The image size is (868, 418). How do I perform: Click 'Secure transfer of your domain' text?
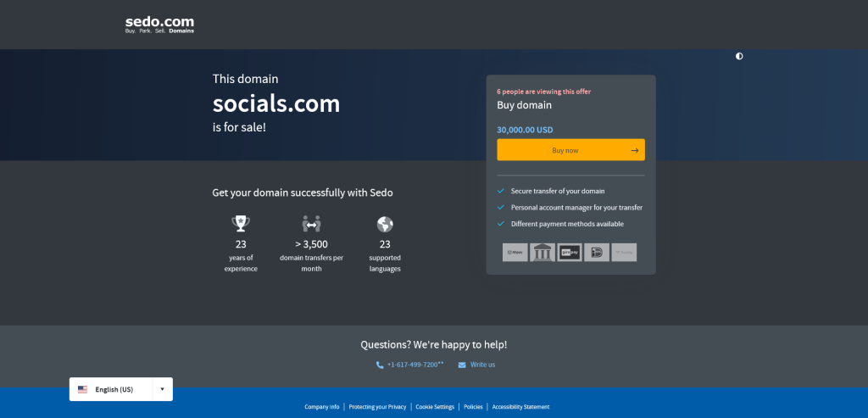pos(558,191)
